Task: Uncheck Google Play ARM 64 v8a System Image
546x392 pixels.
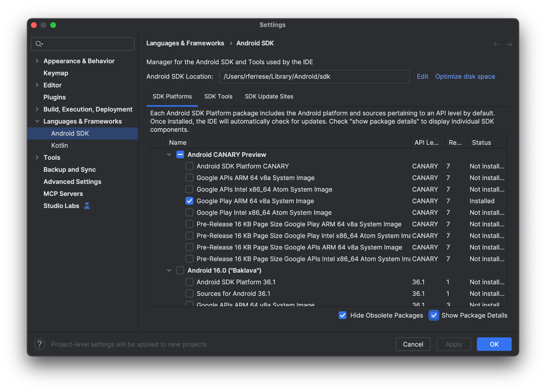Action: (x=189, y=201)
